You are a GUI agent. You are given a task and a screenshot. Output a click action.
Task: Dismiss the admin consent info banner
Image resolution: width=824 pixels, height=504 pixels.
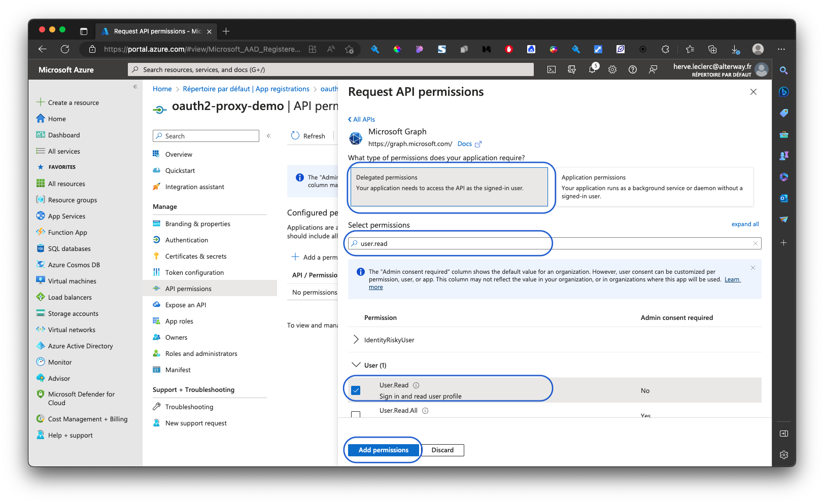coord(753,268)
